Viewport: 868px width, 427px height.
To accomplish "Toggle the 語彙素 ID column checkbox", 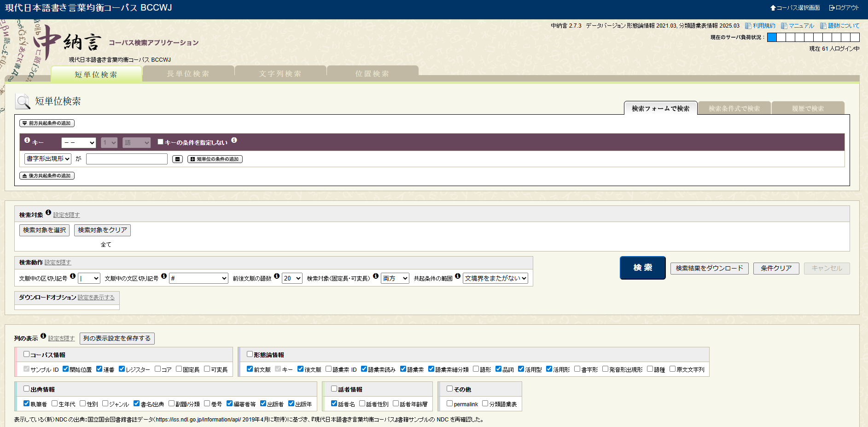I will coord(329,369).
